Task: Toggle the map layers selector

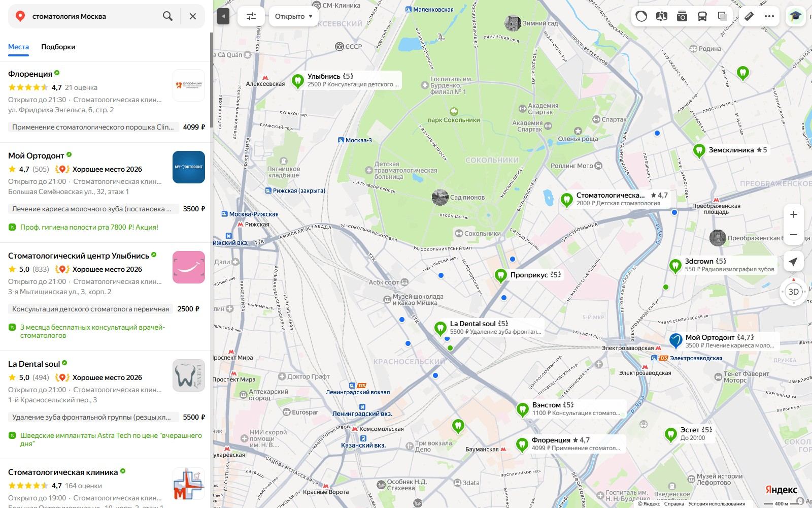Action: point(722,16)
